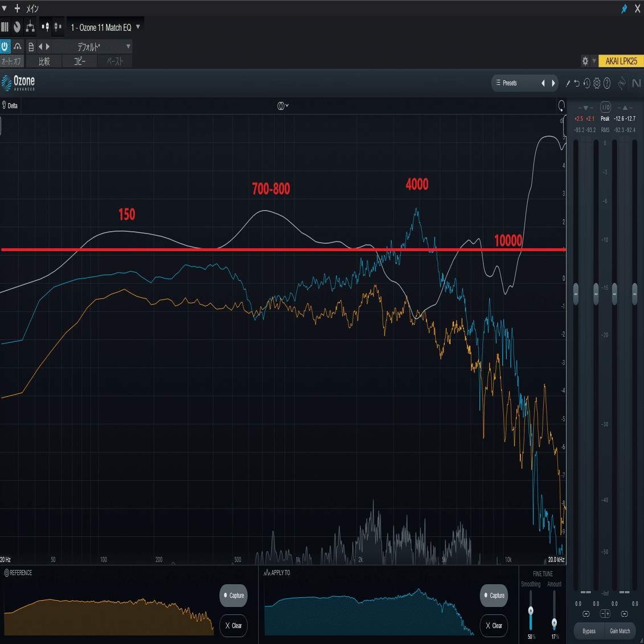
Task: Click the headphone monitor icon next to power
Action: point(17,47)
